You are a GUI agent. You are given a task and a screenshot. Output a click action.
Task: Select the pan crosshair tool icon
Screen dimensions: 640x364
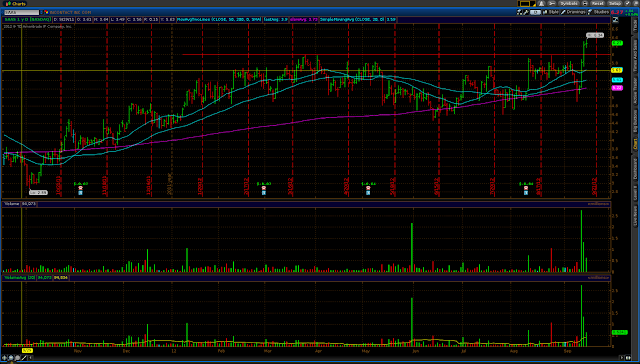pyautogui.click(x=4, y=358)
